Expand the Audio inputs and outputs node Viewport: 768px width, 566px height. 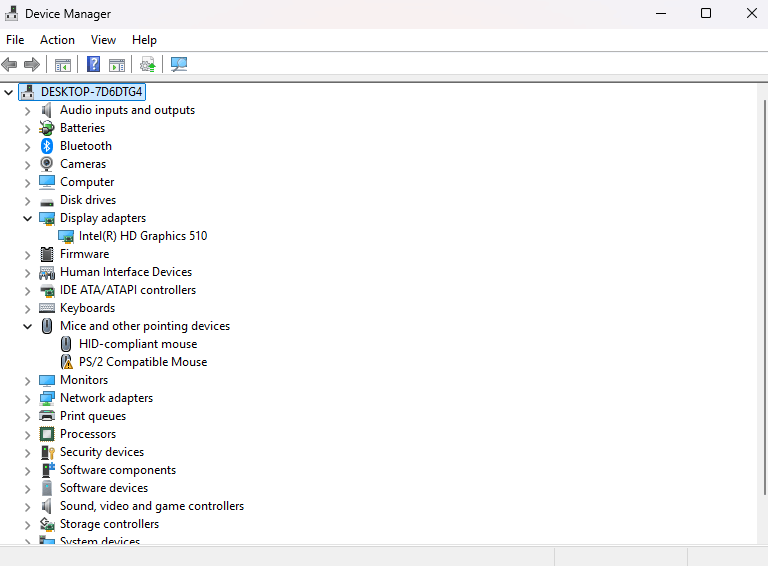point(27,111)
